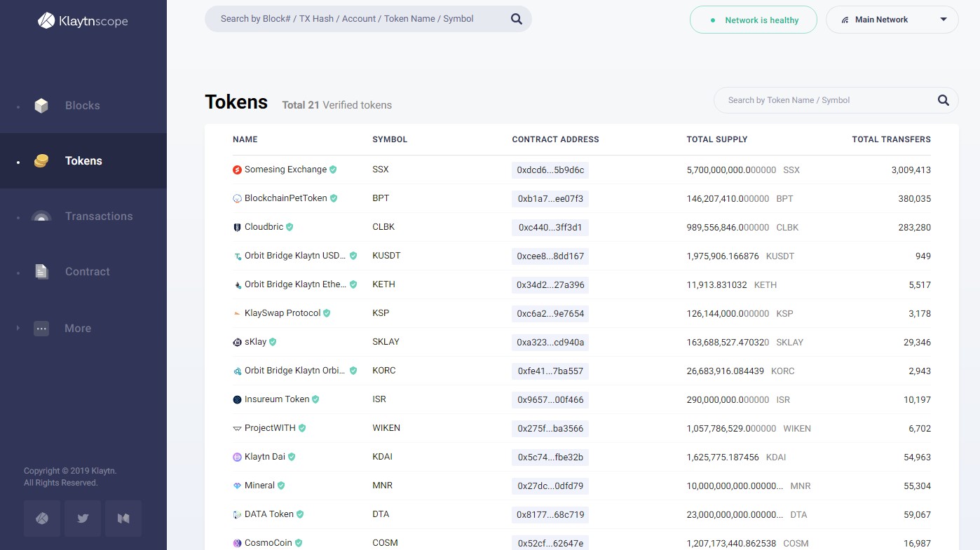Click the Mineral token logo
The width and height of the screenshot is (980, 550).
point(237,486)
